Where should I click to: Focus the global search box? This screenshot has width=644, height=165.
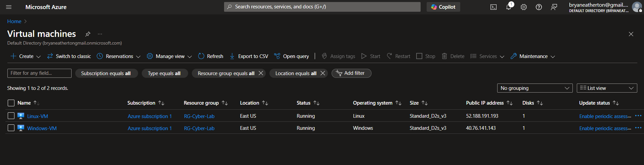pyautogui.click(x=322, y=7)
